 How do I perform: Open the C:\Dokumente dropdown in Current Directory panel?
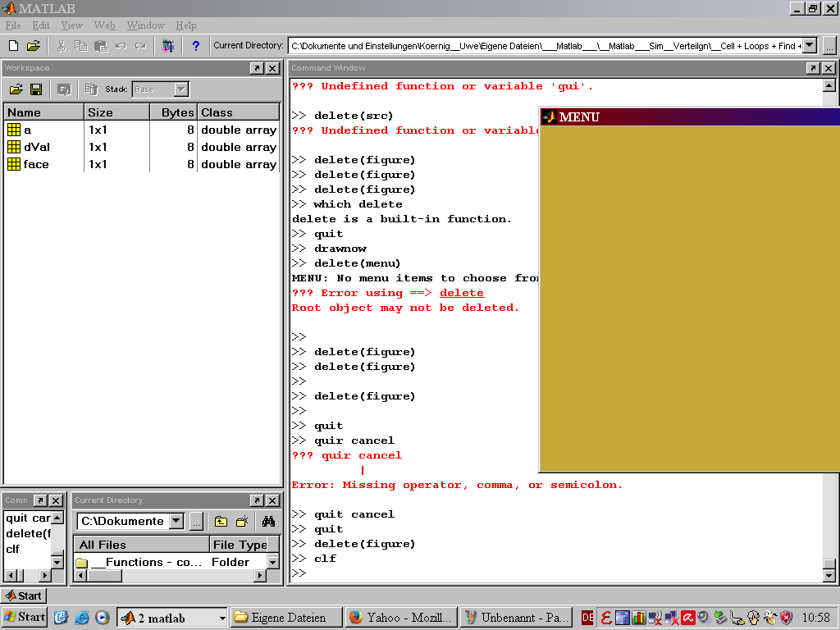pyautogui.click(x=176, y=521)
